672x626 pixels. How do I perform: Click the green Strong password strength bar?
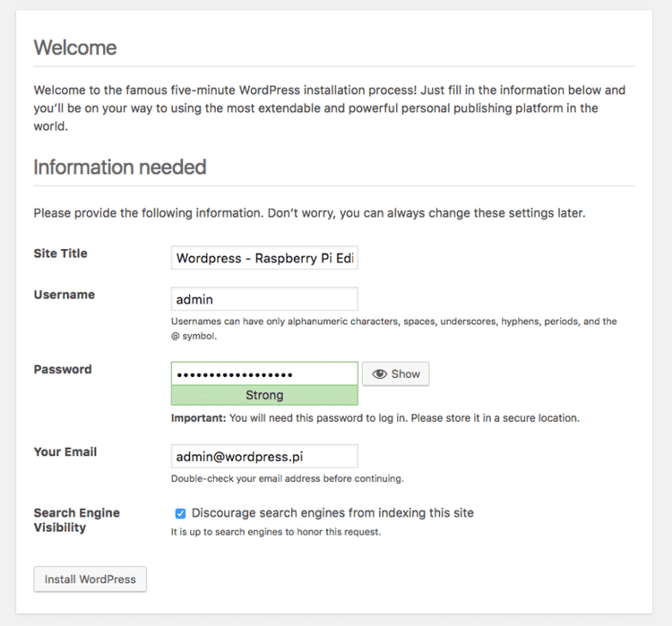264,395
